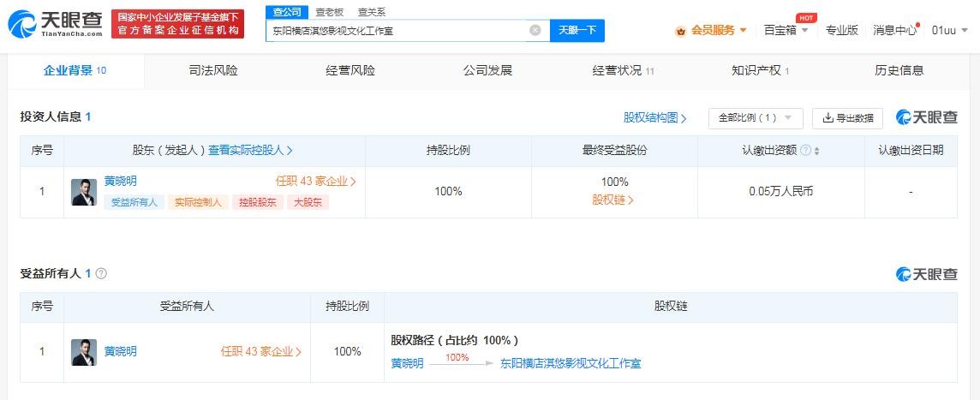Click the question mark icon next to 受益所有人

pyautogui.click(x=101, y=273)
